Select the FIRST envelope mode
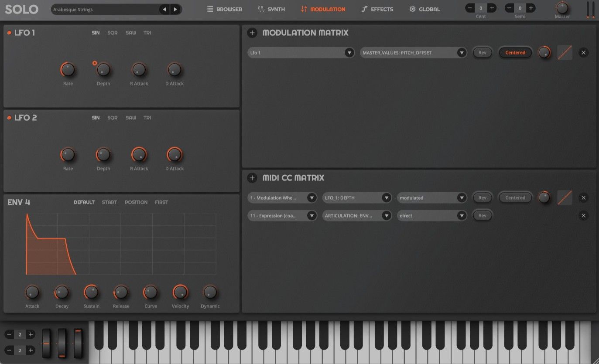The image size is (599, 364). [161, 202]
